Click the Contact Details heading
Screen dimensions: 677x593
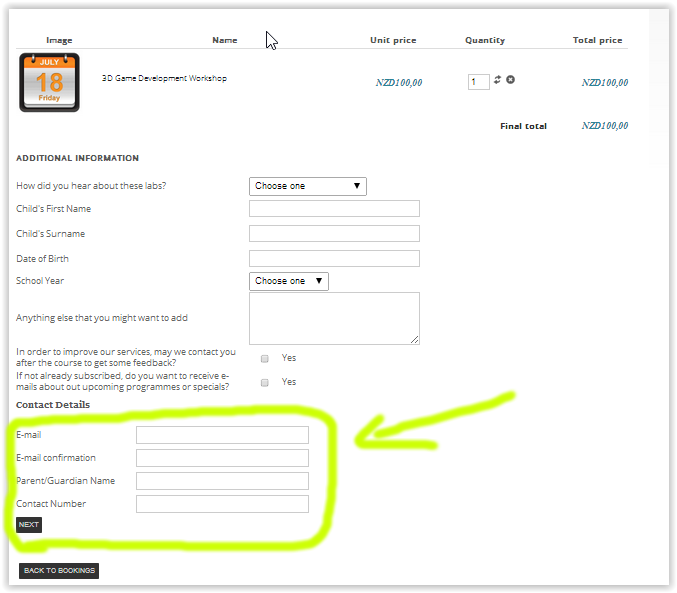pyautogui.click(x=53, y=405)
